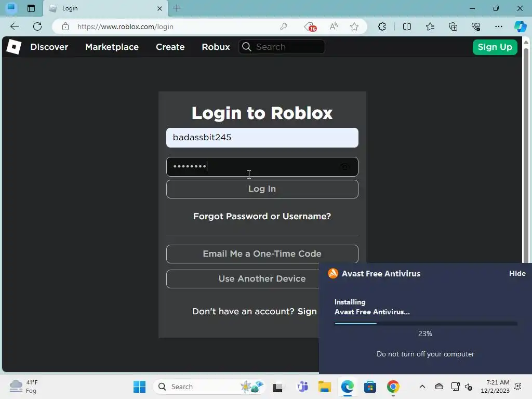The image size is (532, 399).
Task: Open Edge Settings and more menu
Action: coord(498,26)
